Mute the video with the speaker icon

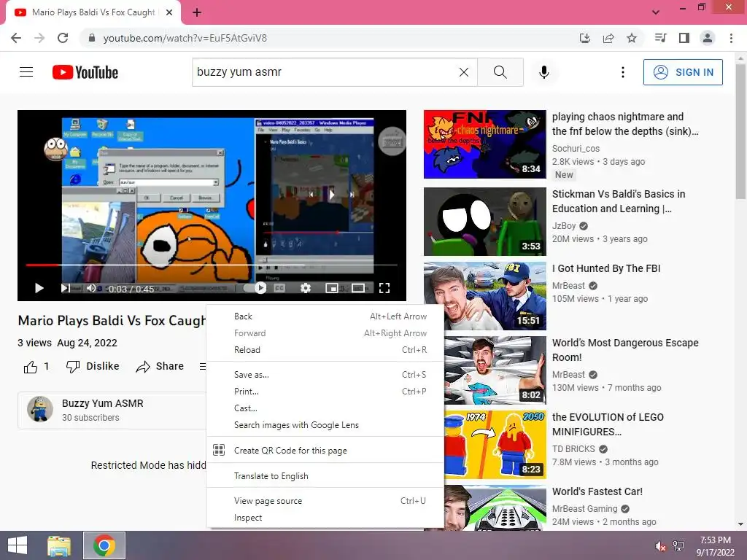pos(90,288)
